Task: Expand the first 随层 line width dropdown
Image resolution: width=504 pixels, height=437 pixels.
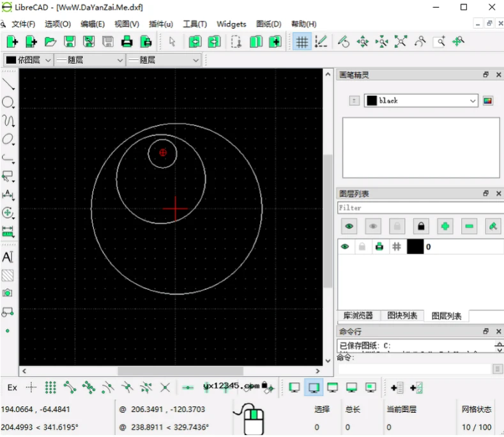Action: (x=90, y=60)
